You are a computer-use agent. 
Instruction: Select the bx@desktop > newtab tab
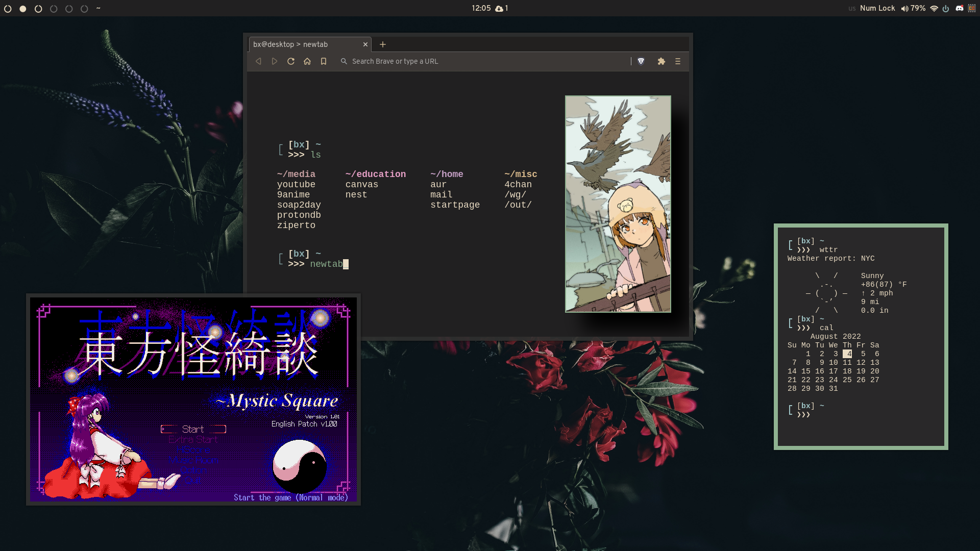310,44
